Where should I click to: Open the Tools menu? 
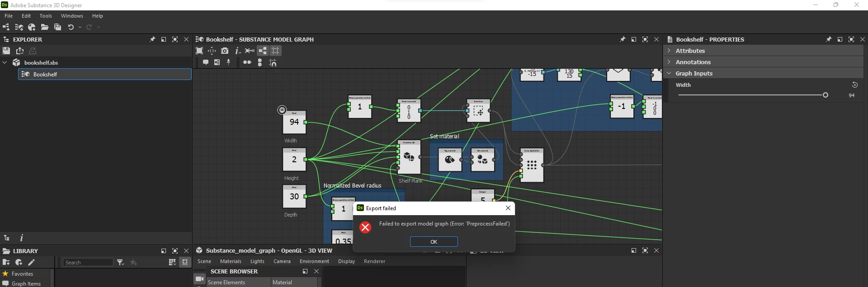point(46,16)
